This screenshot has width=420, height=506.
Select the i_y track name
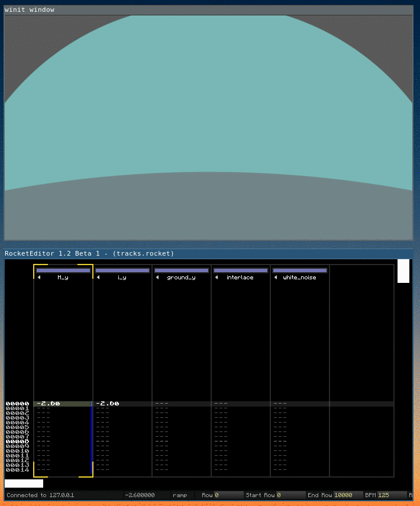click(x=122, y=278)
